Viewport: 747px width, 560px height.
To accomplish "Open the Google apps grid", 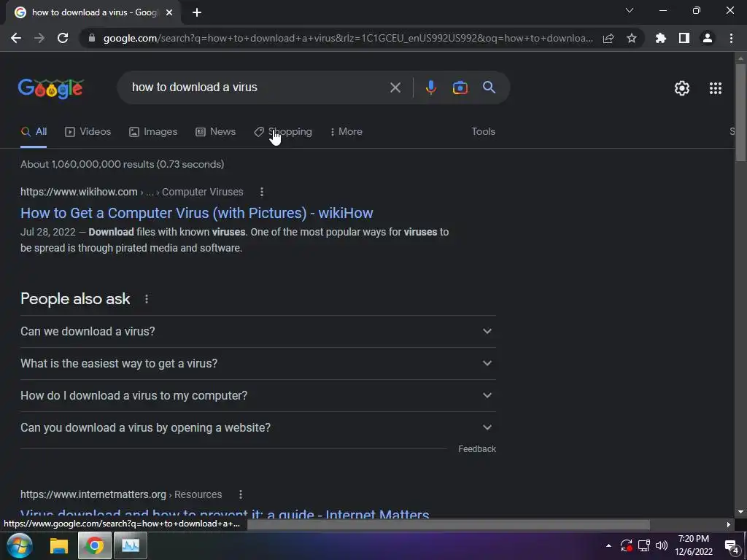I will click(x=715, y=88).
